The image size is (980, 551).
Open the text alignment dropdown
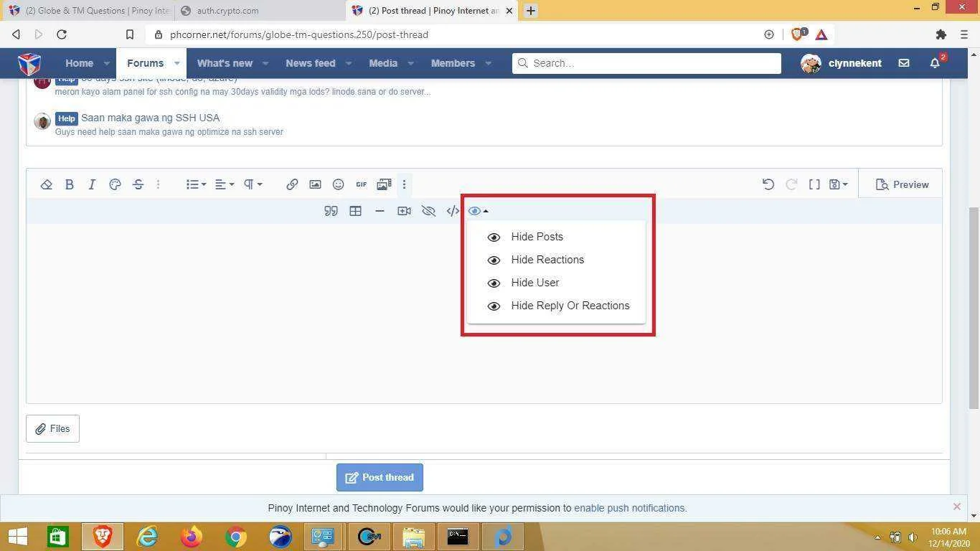click(x=225, y=184)
